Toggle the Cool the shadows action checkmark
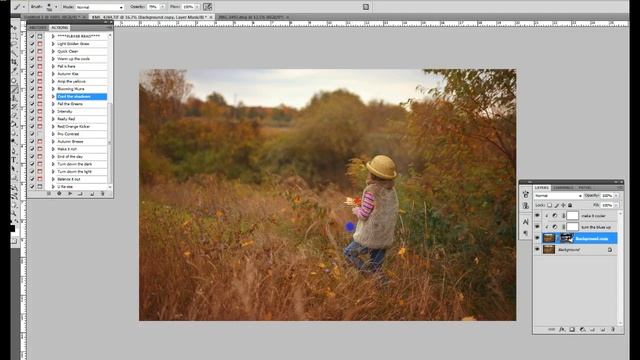Screen dimensions: 640x360 click(32, 96)
